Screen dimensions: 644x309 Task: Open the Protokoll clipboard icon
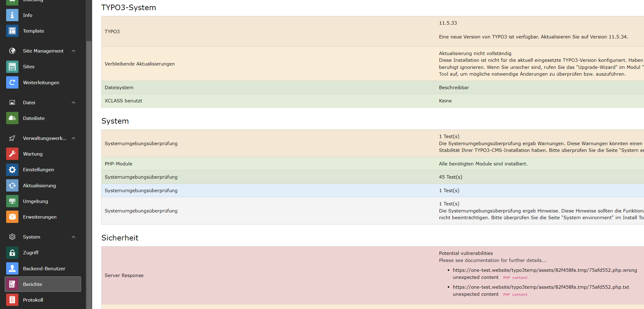click(12, 300)
